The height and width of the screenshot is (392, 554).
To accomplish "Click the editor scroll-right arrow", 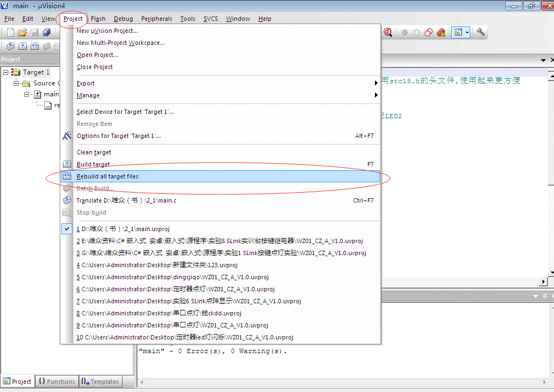I will [x=544, y=282].
